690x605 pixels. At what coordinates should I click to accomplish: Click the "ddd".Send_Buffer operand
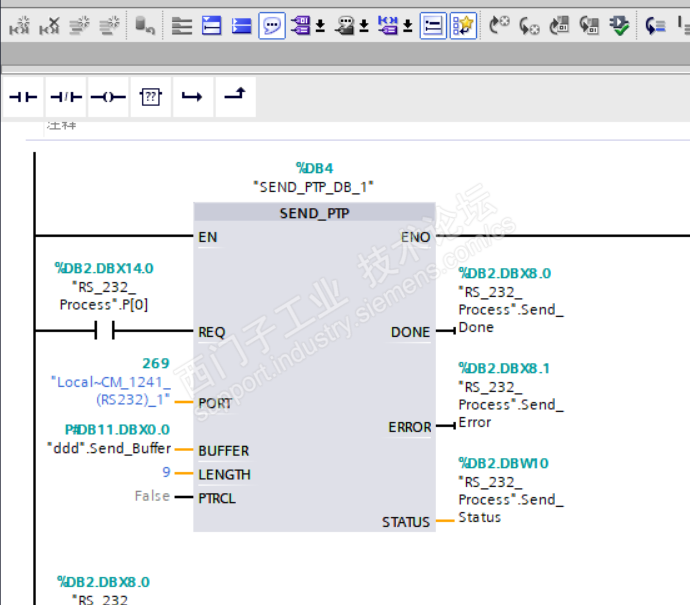pos(109,448)
